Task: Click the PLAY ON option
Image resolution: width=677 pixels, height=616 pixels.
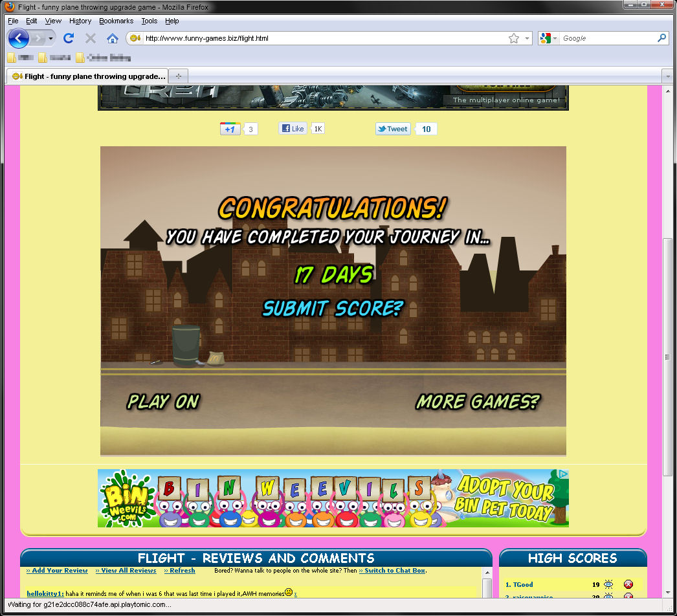Action: click(163, 401)
